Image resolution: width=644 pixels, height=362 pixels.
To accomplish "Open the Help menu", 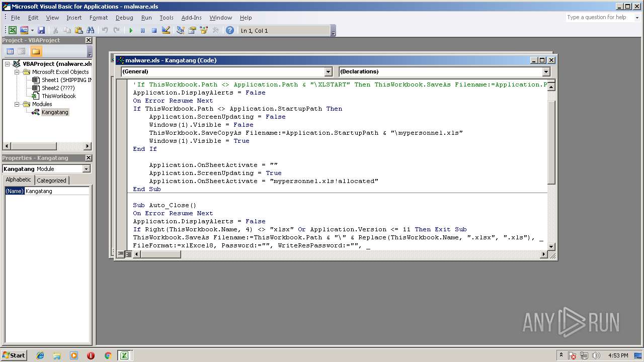I will coord(246,18).
